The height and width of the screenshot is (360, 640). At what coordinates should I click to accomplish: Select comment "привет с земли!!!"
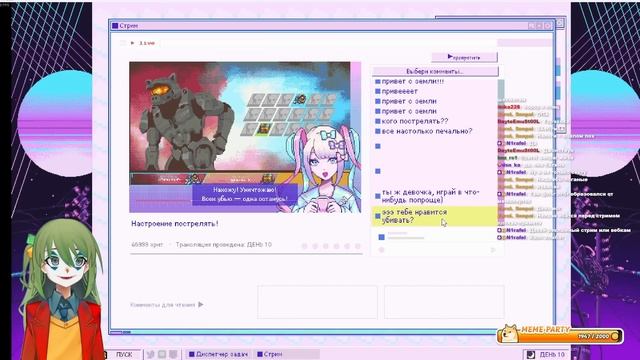[x=413, y=81]
